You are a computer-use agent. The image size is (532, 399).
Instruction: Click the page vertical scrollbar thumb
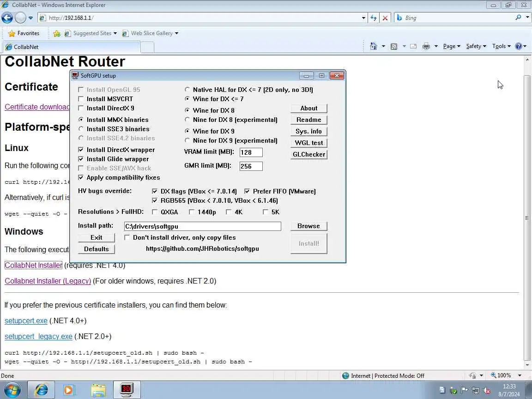point(527,218)
